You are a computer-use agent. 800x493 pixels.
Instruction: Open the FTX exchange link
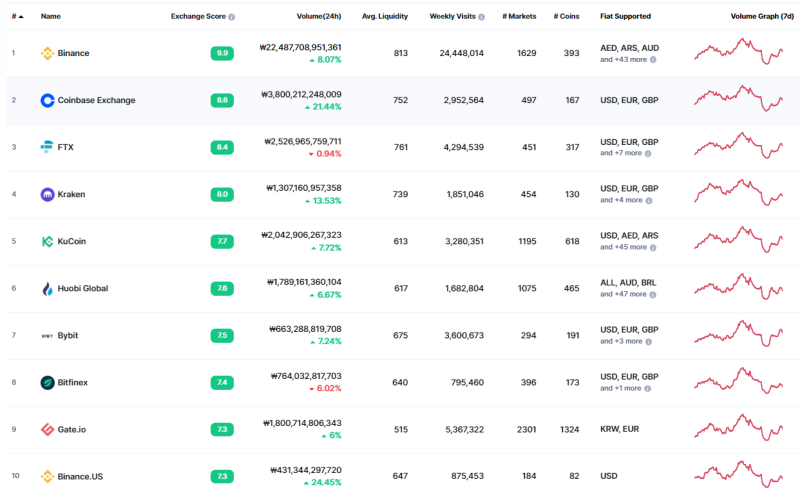point(65,147)
